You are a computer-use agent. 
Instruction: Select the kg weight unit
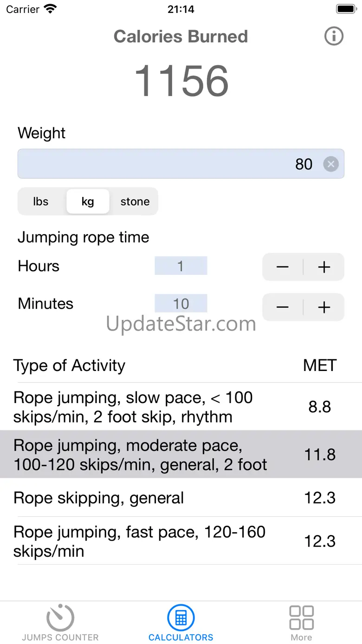coord(88,202)
